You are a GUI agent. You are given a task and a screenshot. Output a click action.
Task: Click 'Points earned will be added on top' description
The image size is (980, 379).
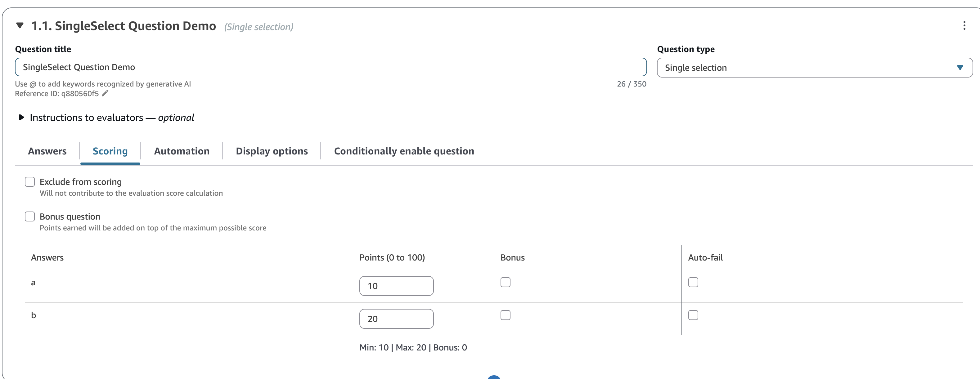[153, 228]
